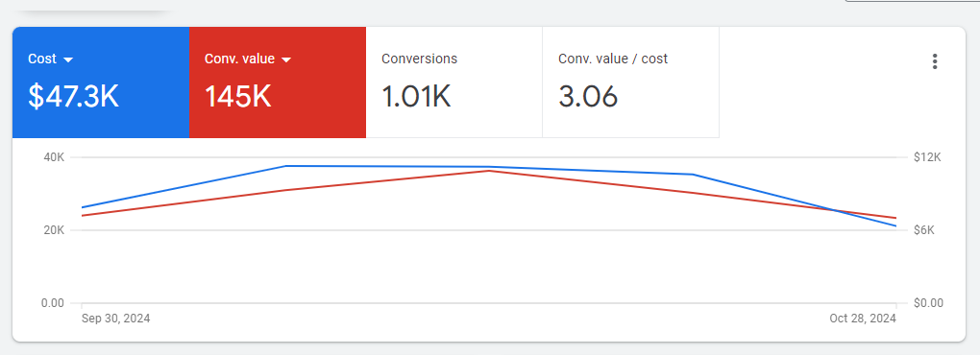This screenshot has width=980, height=355.
Task: Click the $12K right axis label
Action: tap(927, 157)
